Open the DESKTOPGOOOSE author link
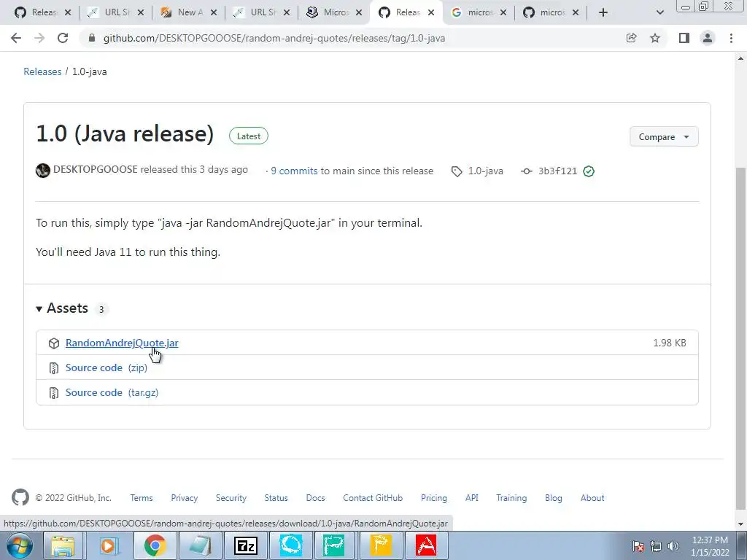The image size is (747, 560). click(x=96, y=169)
